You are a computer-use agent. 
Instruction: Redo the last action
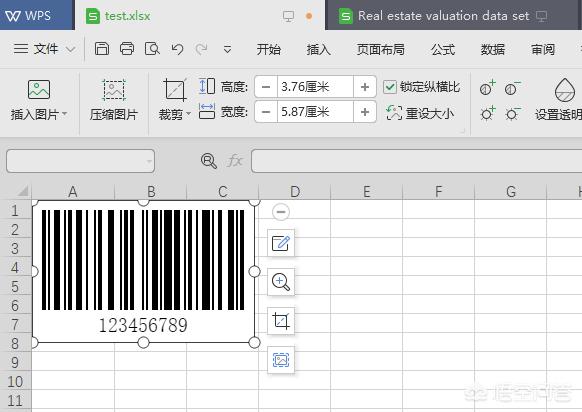201,49
